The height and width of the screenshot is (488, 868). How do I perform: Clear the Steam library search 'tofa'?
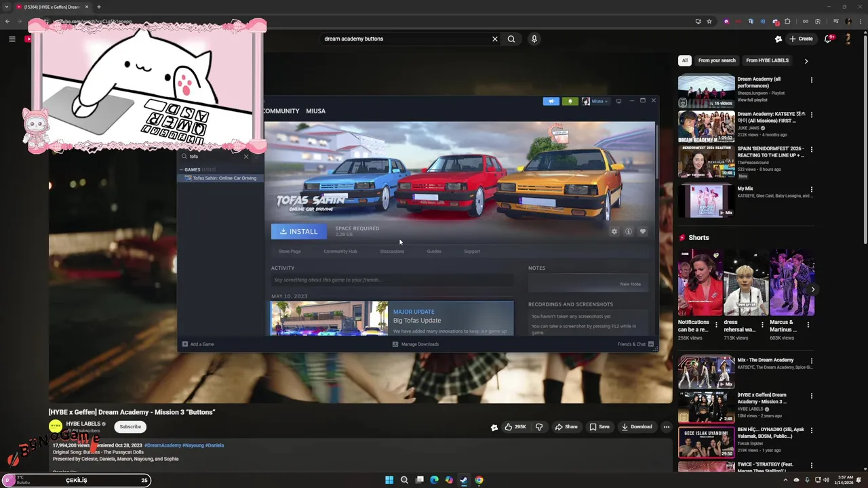click(x=246, y=157)
